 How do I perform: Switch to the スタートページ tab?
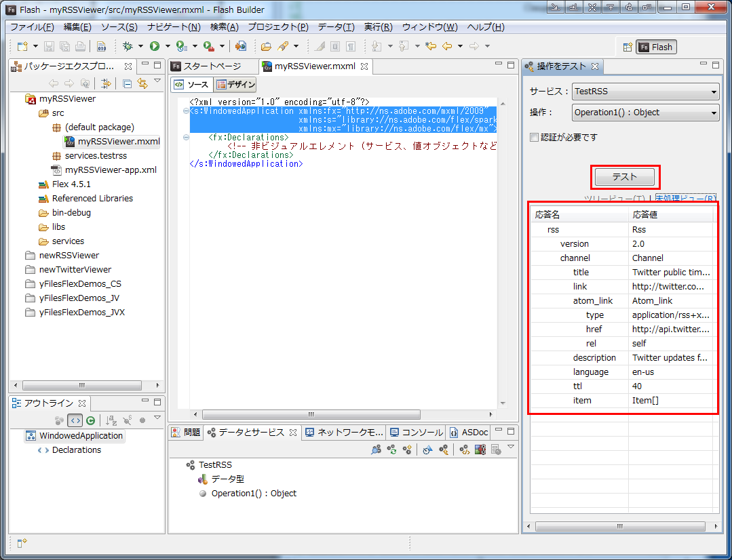(x=212, y=66)
